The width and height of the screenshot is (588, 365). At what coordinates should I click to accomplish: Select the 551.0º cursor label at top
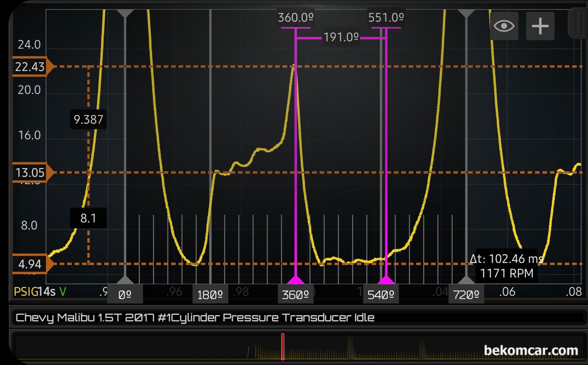click(x=386, y=17)
